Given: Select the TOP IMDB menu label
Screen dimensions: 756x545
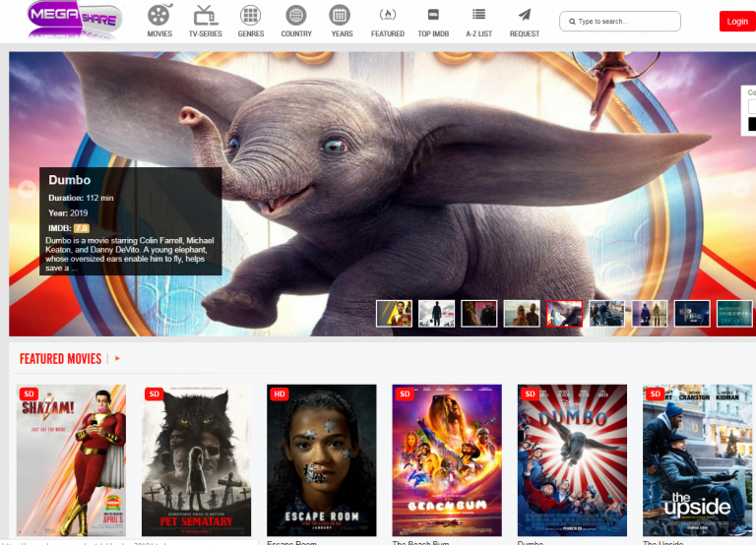Looking at the screenshot, I should point(433,33).
